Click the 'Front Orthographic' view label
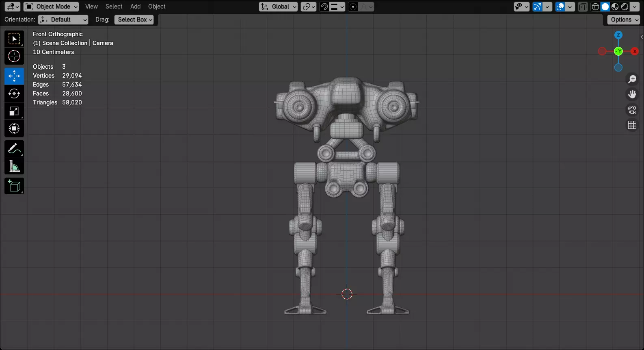644x350 pixels. 58,34
